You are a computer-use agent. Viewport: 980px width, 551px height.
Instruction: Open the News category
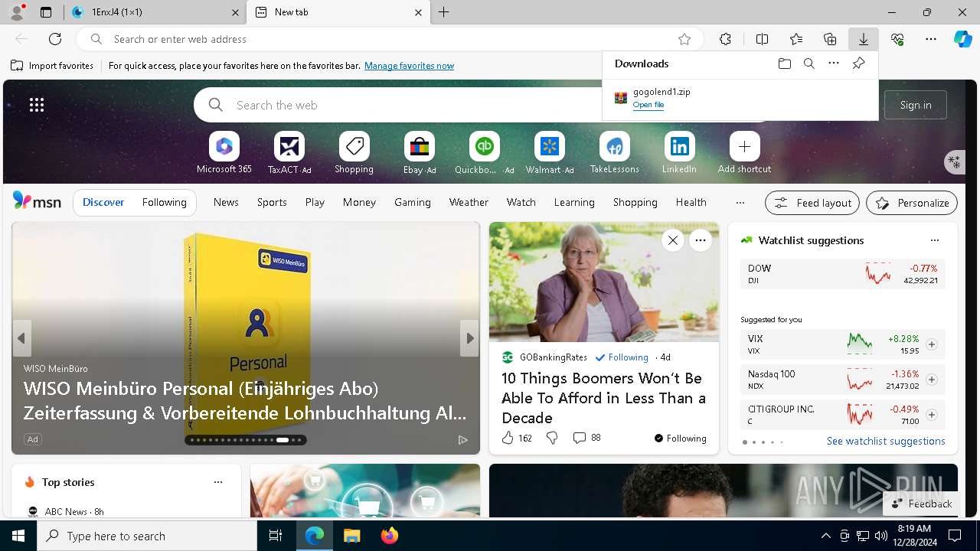226,203
